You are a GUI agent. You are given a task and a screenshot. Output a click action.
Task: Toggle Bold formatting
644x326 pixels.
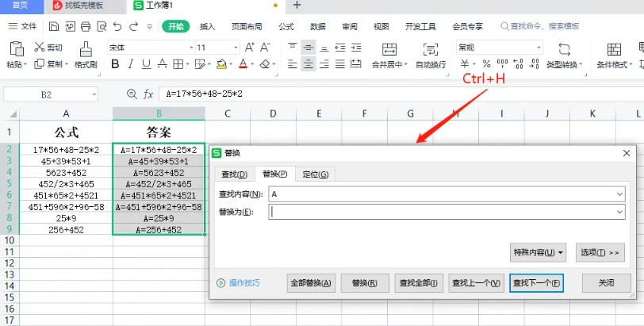(x=116, y=64)
